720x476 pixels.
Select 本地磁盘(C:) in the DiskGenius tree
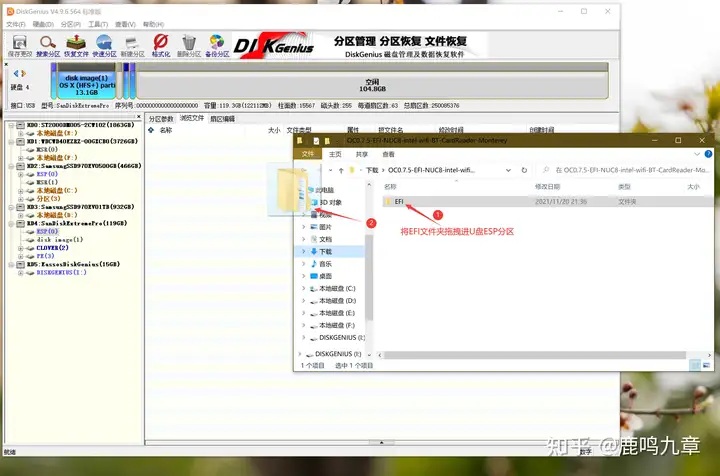coord(57,190)
